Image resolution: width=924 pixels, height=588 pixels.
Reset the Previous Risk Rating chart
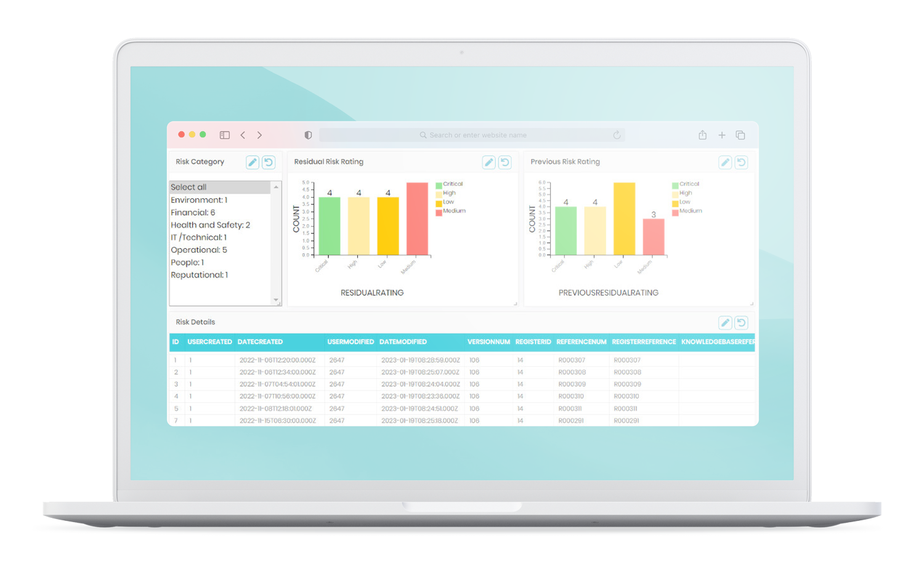coord(742,163)
